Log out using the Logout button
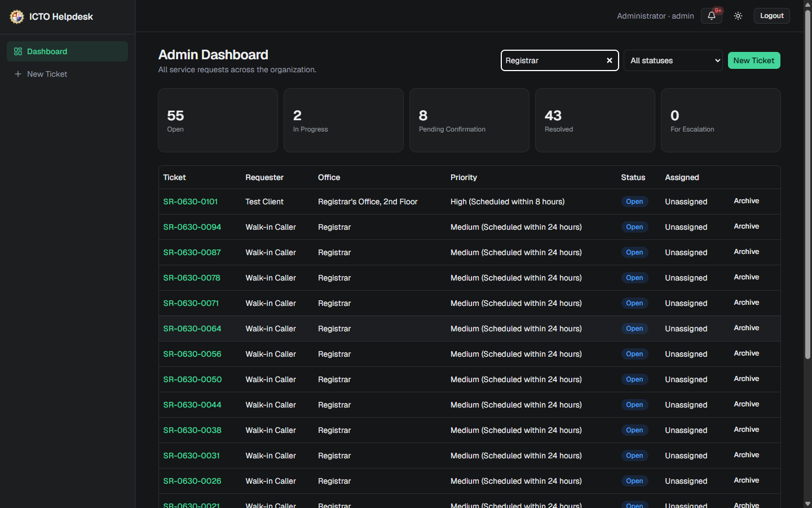 pos(772,16)
